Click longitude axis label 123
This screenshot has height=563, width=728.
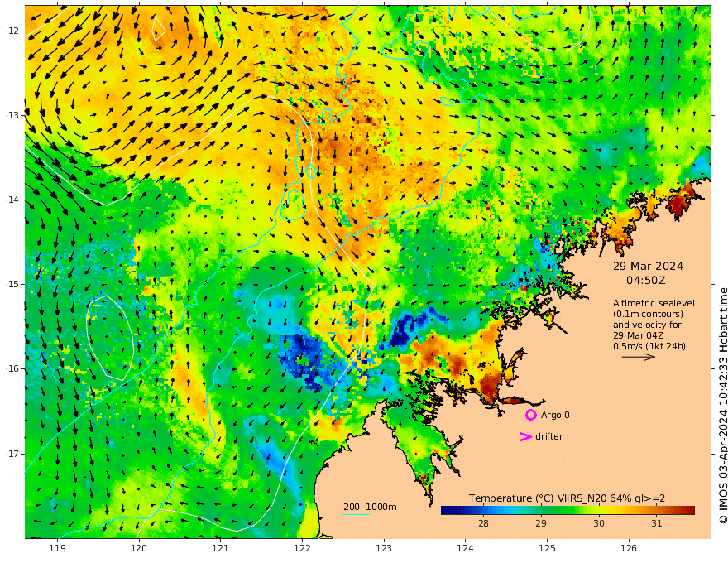click(384, 549)
